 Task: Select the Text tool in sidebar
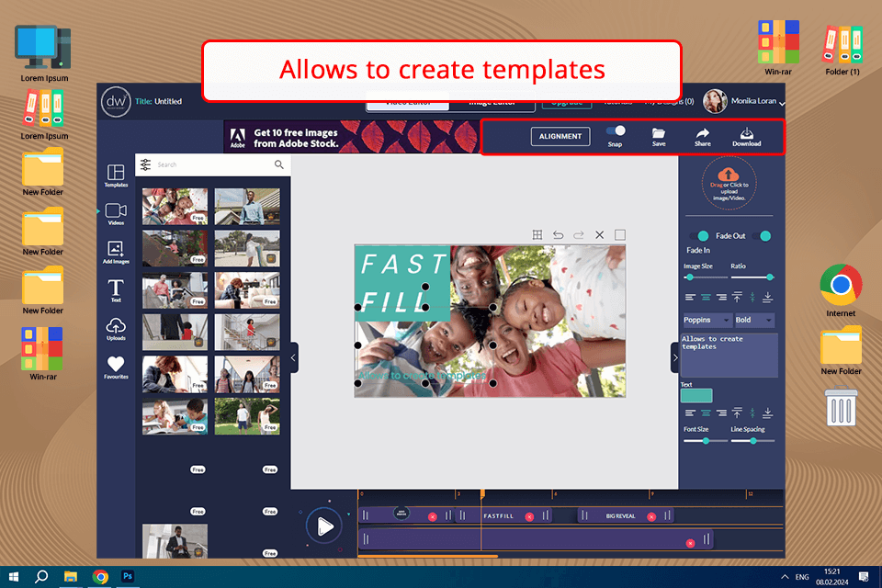click(116, 290)
